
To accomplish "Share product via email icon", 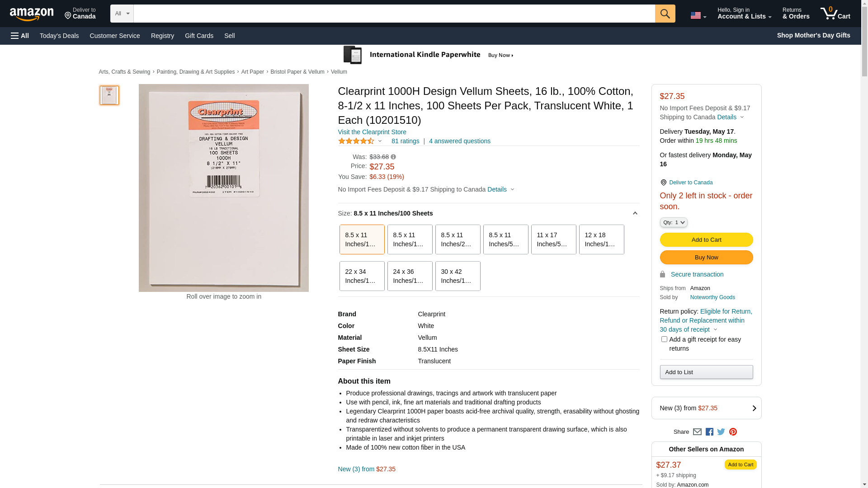I will [697, 432].
